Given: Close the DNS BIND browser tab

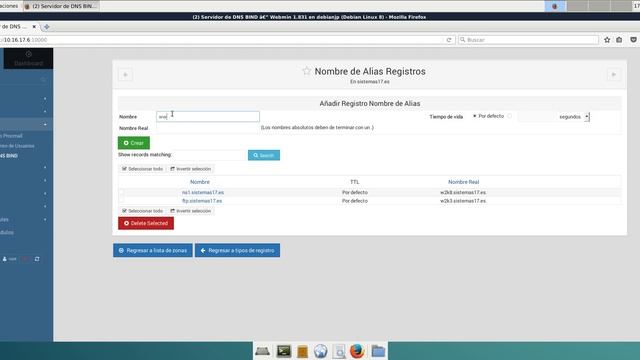Looking at the screenshot, I should coord(34,27).
